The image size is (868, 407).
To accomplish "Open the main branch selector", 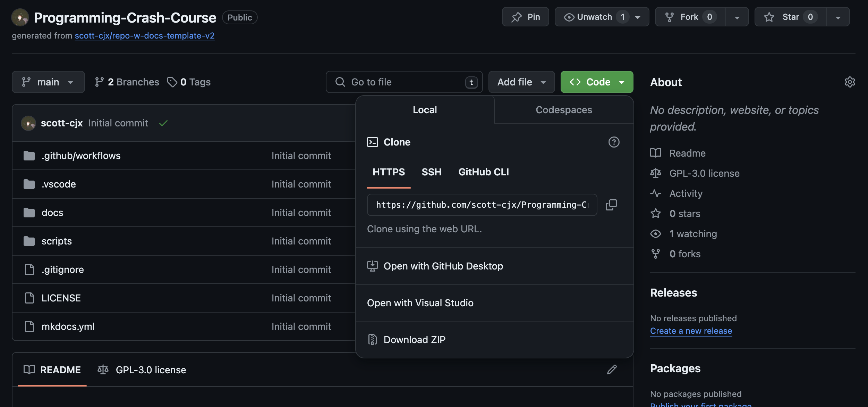I will pos(48,82).
